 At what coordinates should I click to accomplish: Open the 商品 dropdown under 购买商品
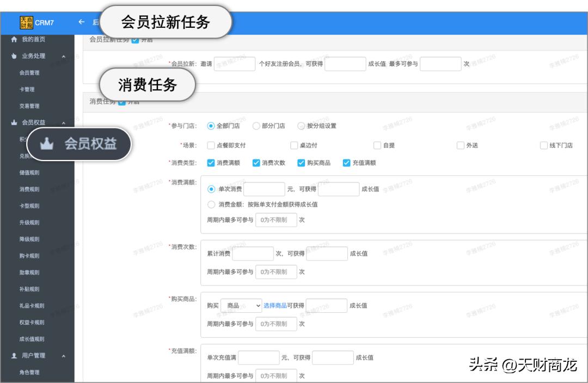pos(241,305)
